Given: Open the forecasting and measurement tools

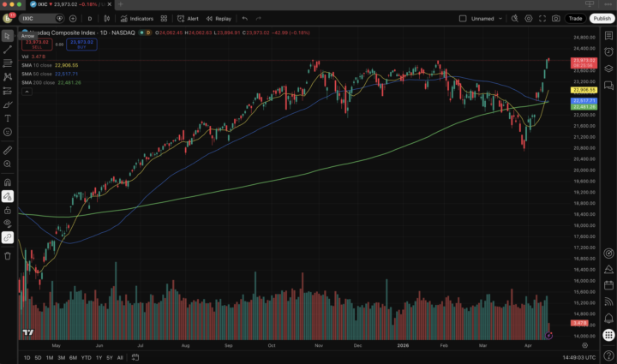Looking at the screenshot, I should click(x=8, y=91).
